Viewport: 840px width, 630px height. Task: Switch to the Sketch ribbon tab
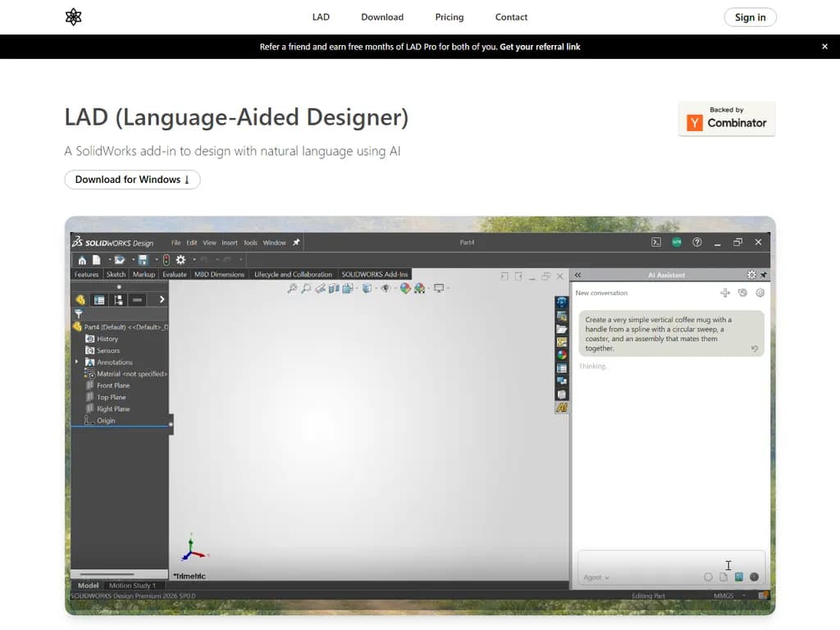click(116, 275)
